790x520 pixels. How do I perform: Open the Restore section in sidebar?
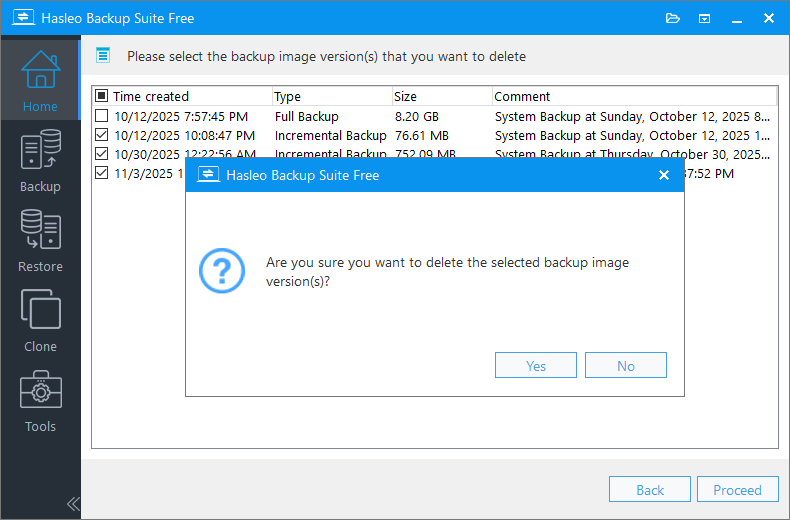[x=40, y=240]
